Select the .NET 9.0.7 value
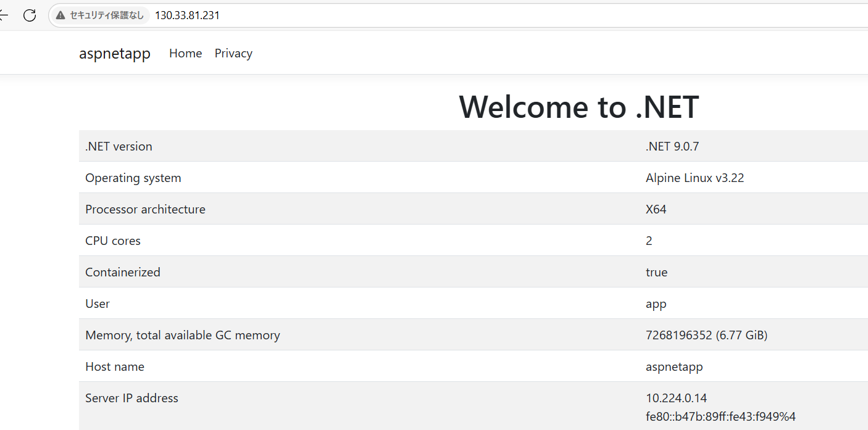This screenshot has height=430, width=868. coord(672,146)
